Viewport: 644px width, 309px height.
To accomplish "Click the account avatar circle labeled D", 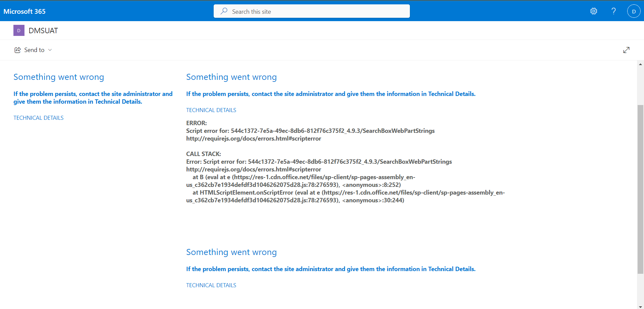I will pos(634,11).
